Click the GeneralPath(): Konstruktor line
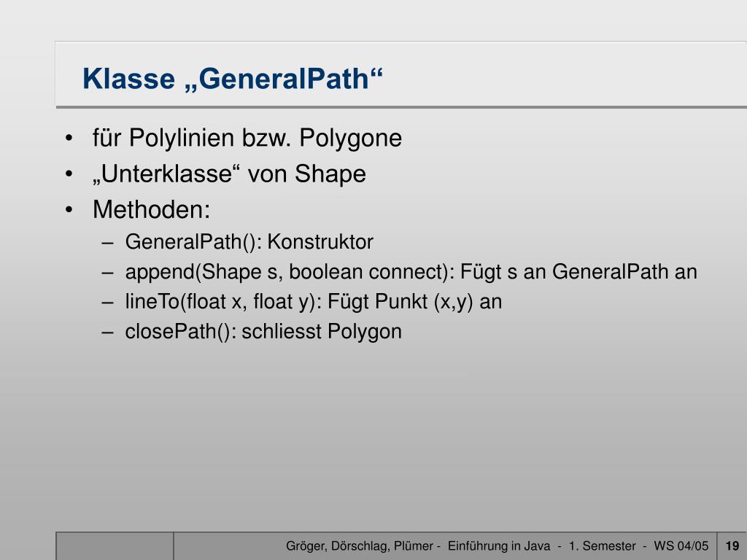747x560 pixels. tap(249, 242)
